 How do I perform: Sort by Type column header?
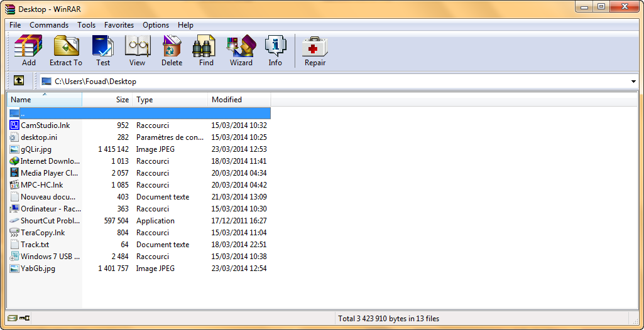pyautogui.click(x=170, y=99)
